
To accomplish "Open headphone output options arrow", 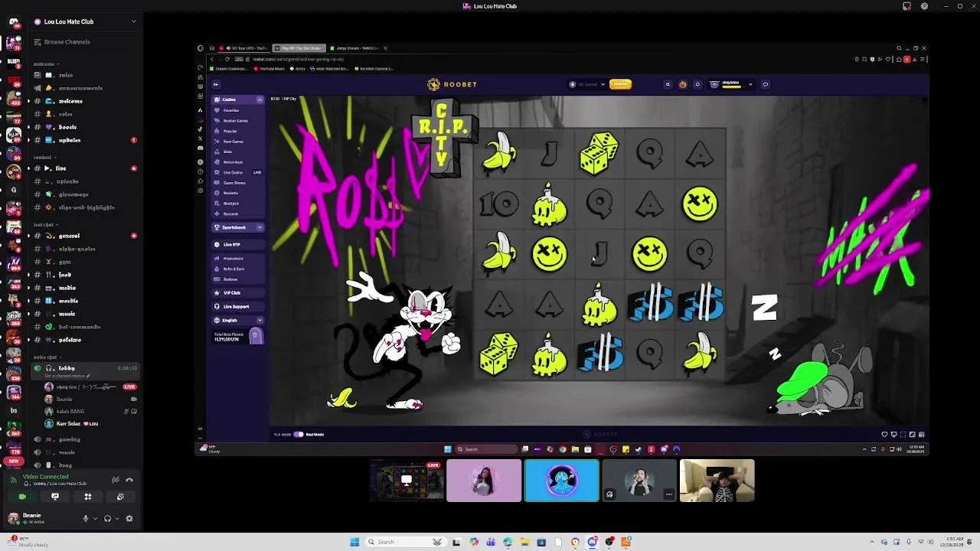I will [116, 518].
